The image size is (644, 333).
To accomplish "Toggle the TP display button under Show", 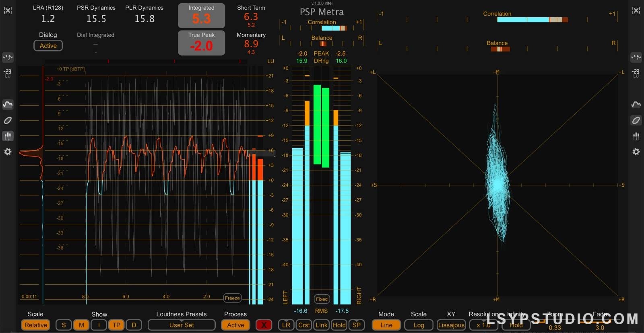I will coord(116,325).
